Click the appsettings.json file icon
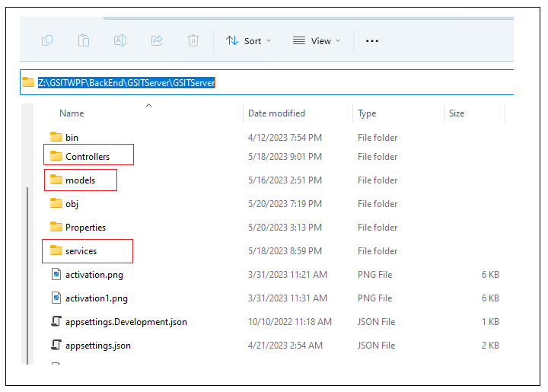This screenshot has width=548, height=392. click(56, 345)
